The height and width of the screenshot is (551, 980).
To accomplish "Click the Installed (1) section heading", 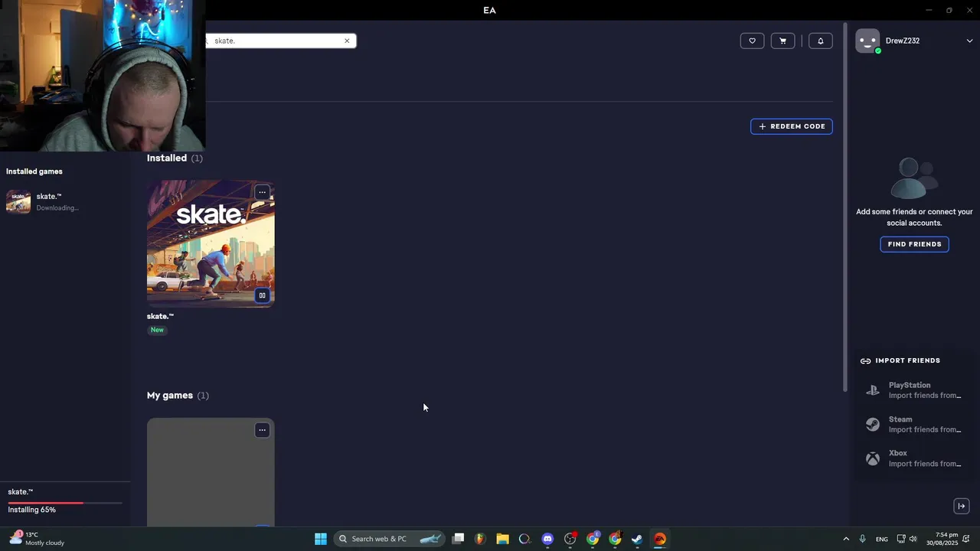I will [175, 158].
